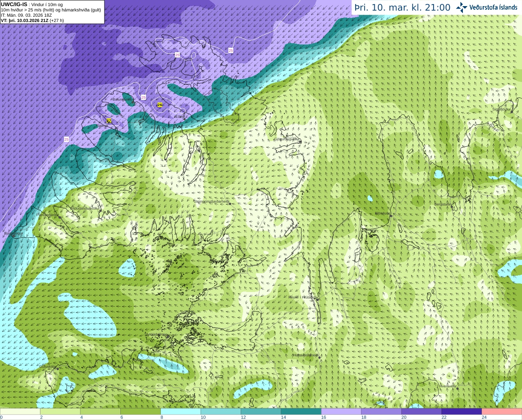
Task: Click the Gjögurflugvöllur station label
Action: tap(287, 139)
